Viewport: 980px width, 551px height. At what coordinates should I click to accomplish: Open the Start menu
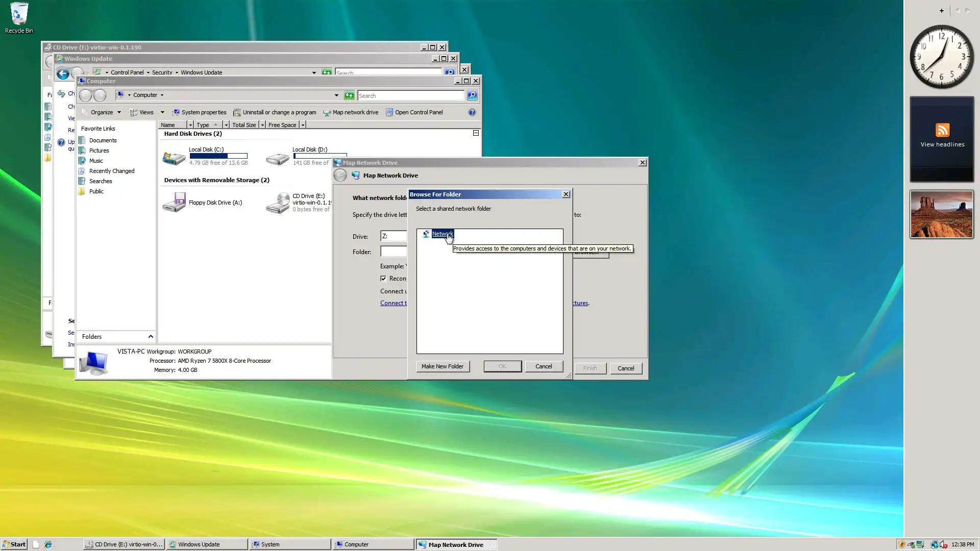pos(14,544)
